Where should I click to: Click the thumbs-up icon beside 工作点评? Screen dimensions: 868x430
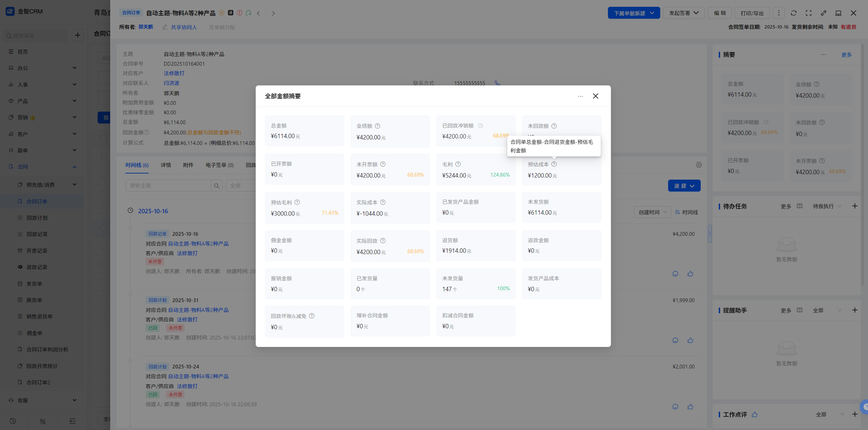coord(754,414)
